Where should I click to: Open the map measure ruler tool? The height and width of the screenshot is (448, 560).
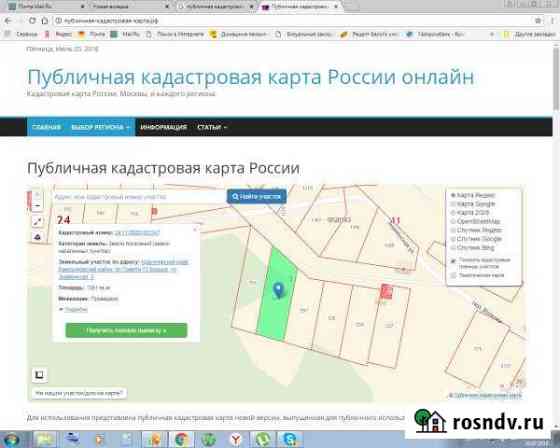(38, 221)
